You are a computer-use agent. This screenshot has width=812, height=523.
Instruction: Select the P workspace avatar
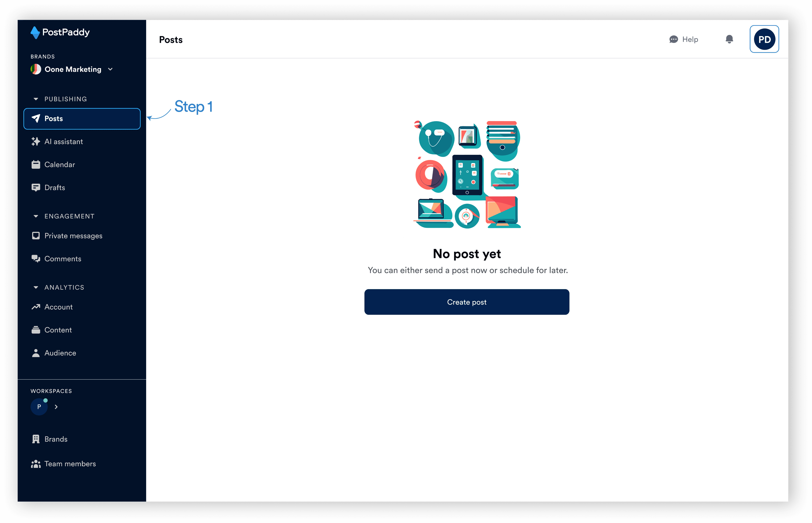point(39,407)
